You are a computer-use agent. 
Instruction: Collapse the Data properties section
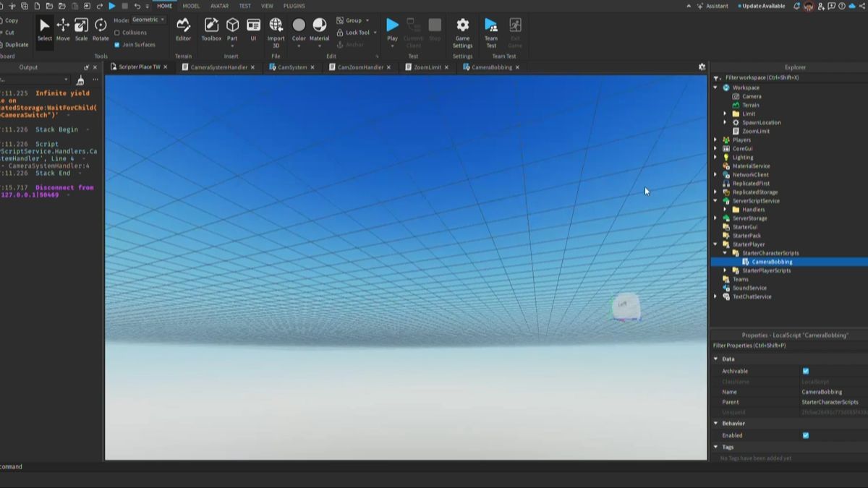coord(716,359)
